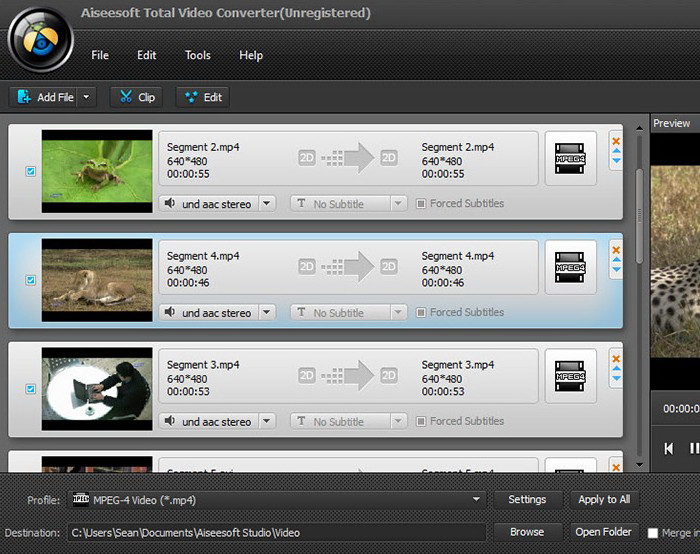Click output 2D icon for Segment 2.mp4

point(388,158)
